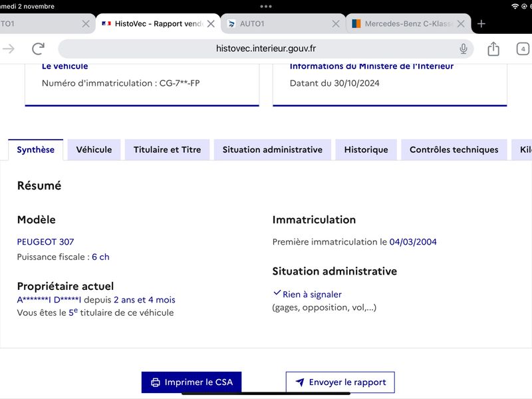Open the Véhicule tab
Image resolution: width=532 pixels, height=399 pixels.
94,150
